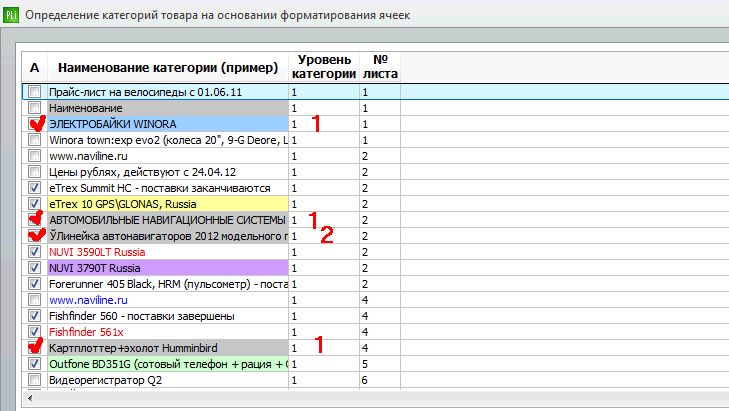
Task: Click column header A
Action: [x=34, y=68]
